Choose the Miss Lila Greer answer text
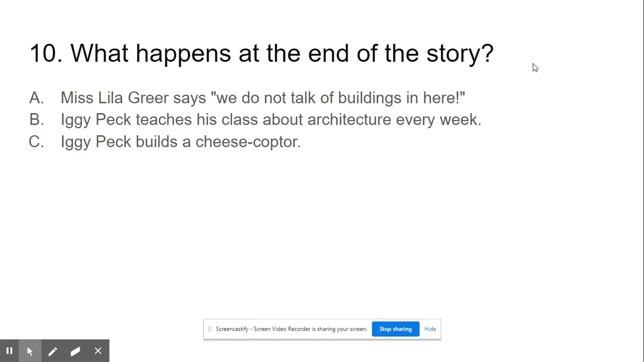Screen dimensions: 644x362 point(263,98)
